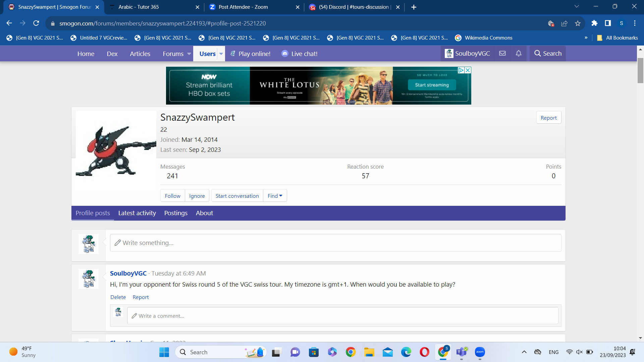Screen dimensions: 644x362
Task: Open Zoom from the taskbar
Action: (x=480, y=352)
